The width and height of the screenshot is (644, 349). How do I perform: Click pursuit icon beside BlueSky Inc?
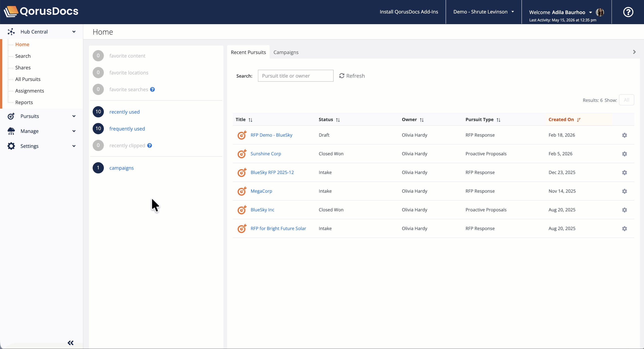pyautogui.click(x=242, y=210)
